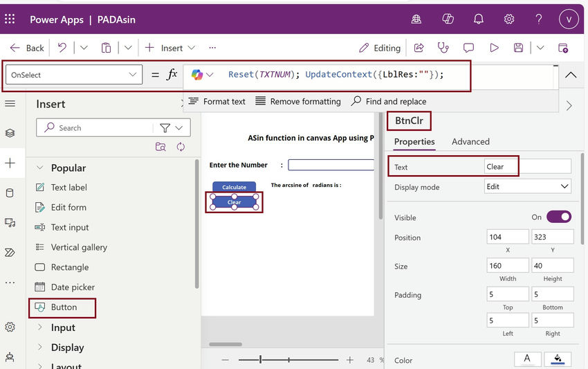588x369 pixels.
Task: Insert a Button control
Action: coord(56,307)
